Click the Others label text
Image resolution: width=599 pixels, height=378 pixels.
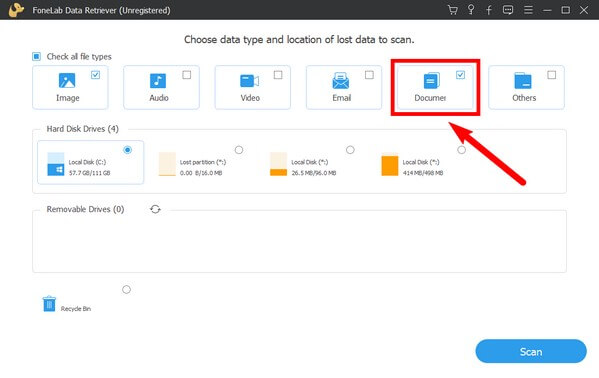524,98
